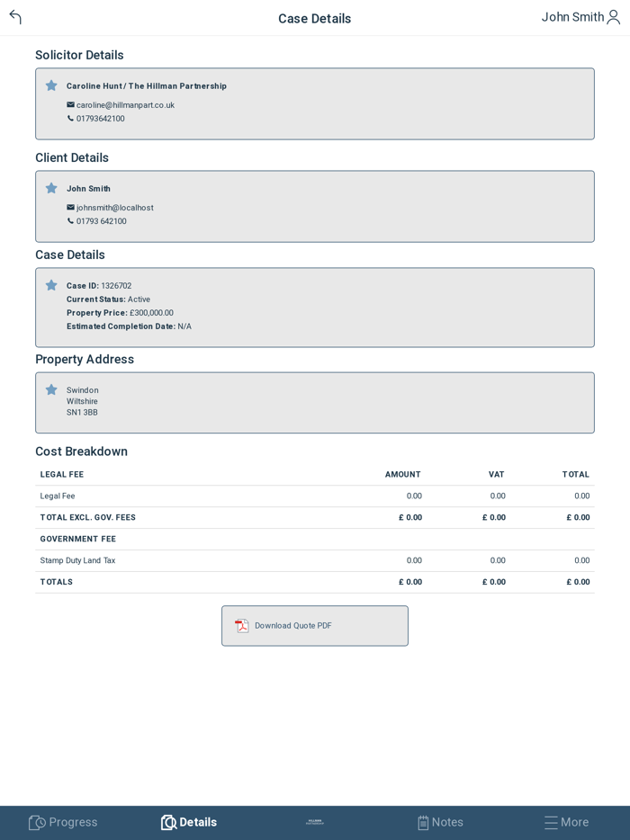The width and height of the screenshot is (630, 840).
Task: Click the star next to client John Smith
Action: 51,188
